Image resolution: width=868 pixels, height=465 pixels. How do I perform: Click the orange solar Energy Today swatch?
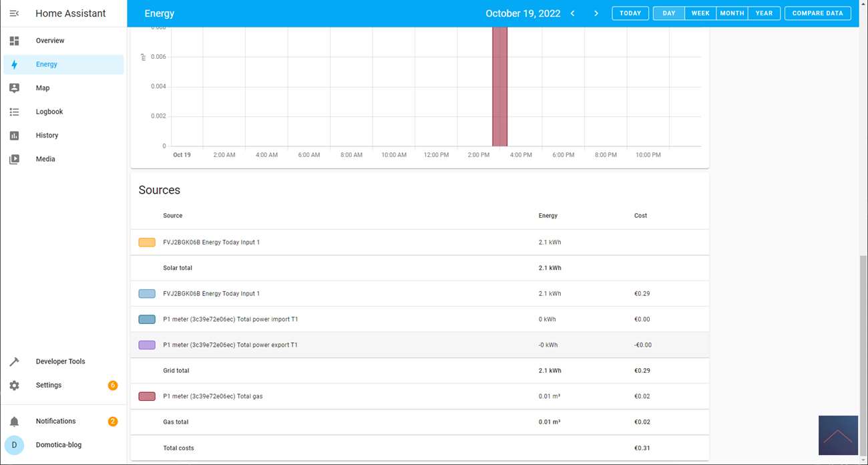tap(147, 243)
